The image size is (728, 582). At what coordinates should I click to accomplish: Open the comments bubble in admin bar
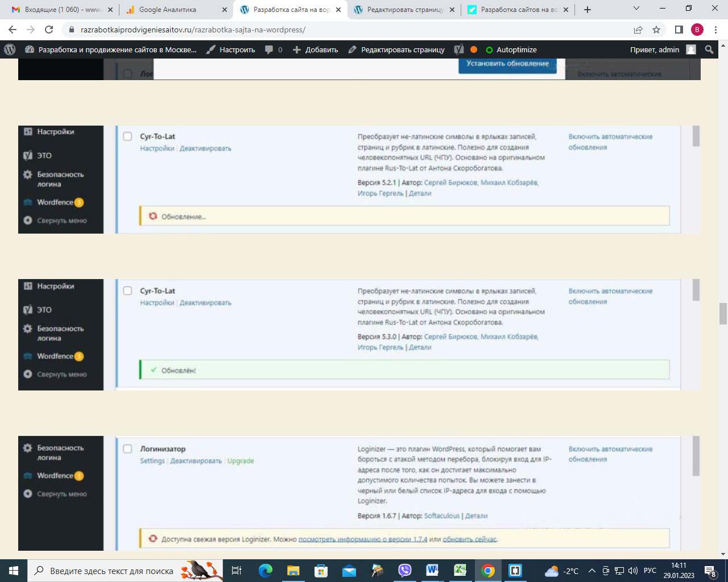(x=273, y=49)
